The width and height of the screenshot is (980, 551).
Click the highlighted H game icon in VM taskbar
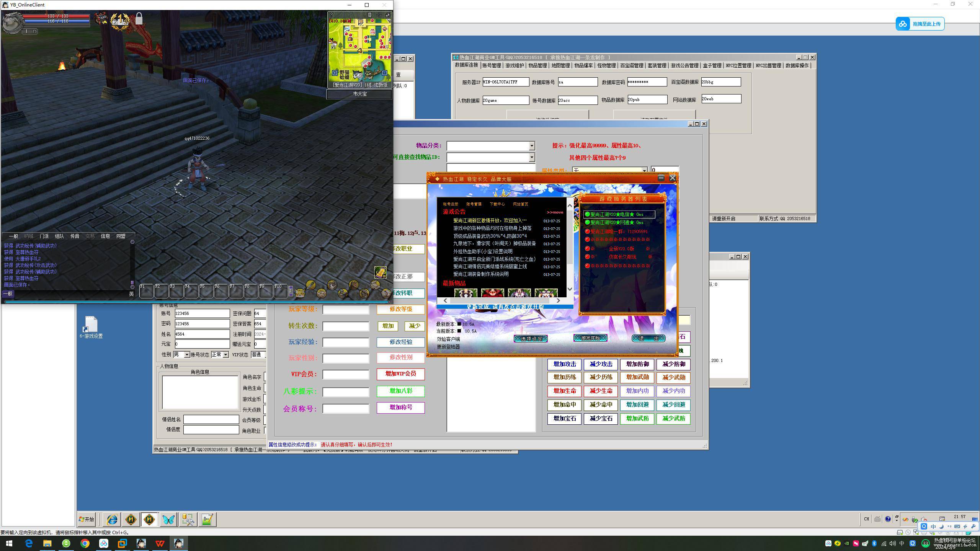[x=149, y=519]
